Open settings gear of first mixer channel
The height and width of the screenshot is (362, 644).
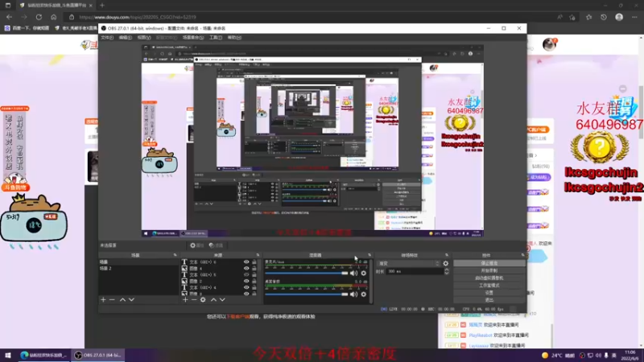tap(364, 273)
